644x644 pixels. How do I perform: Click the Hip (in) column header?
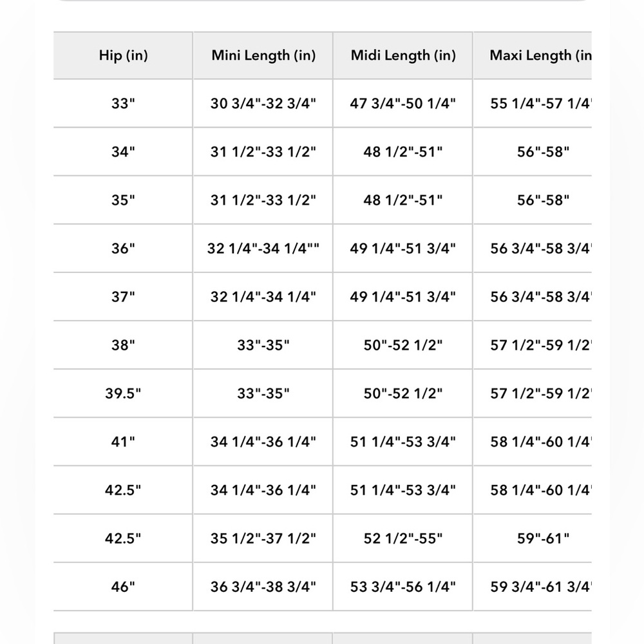tap(123, 55)
